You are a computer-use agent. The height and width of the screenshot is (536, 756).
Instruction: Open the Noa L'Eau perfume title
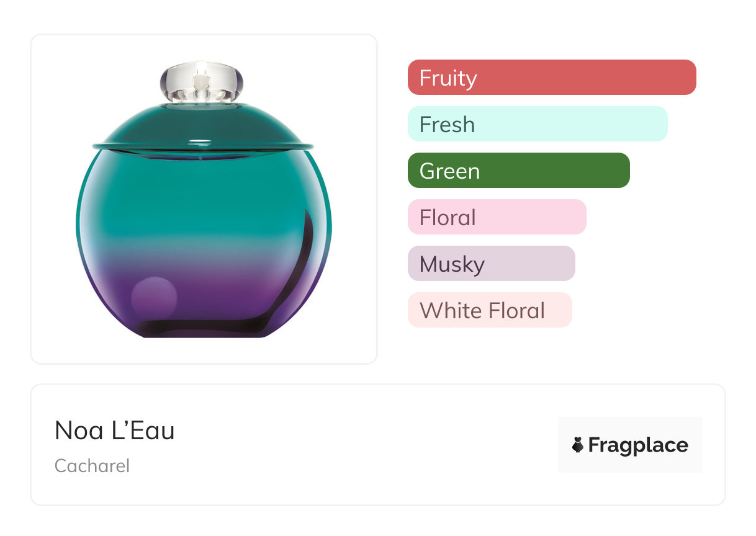pos(115,431)
